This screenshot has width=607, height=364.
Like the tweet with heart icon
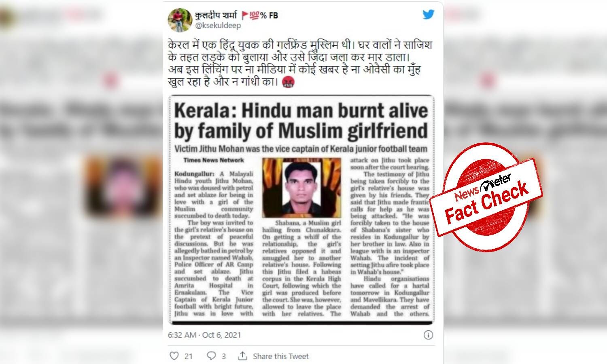click(x=174, y=356)
